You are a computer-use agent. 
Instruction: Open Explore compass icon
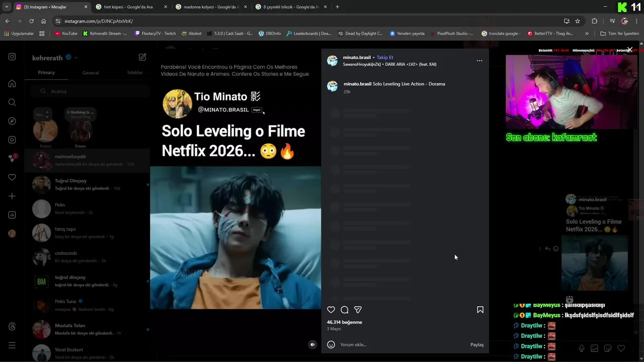coord(12,121)
